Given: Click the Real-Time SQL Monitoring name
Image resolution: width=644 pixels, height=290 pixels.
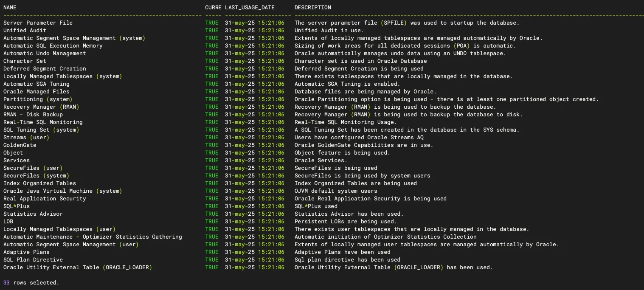Looking at the screenshot, I should pyautogui.click(x=43, y=122).
